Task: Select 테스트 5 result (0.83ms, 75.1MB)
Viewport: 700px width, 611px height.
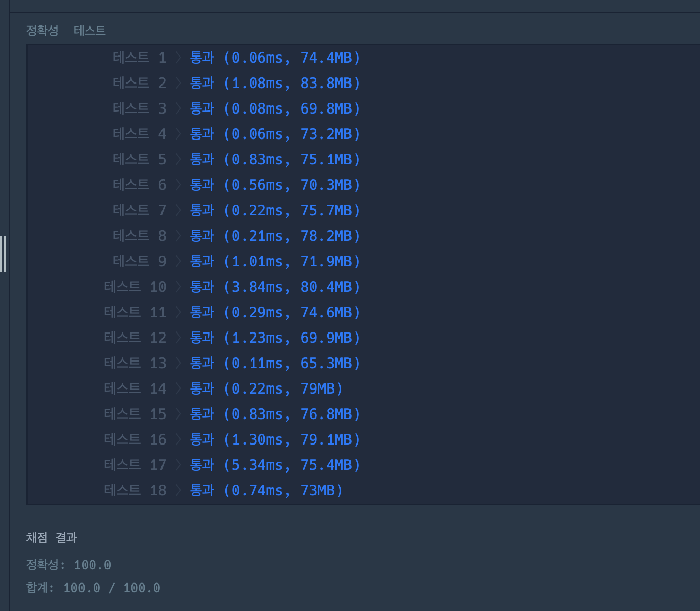Action: pyautogui.click(x=275, y=159)
